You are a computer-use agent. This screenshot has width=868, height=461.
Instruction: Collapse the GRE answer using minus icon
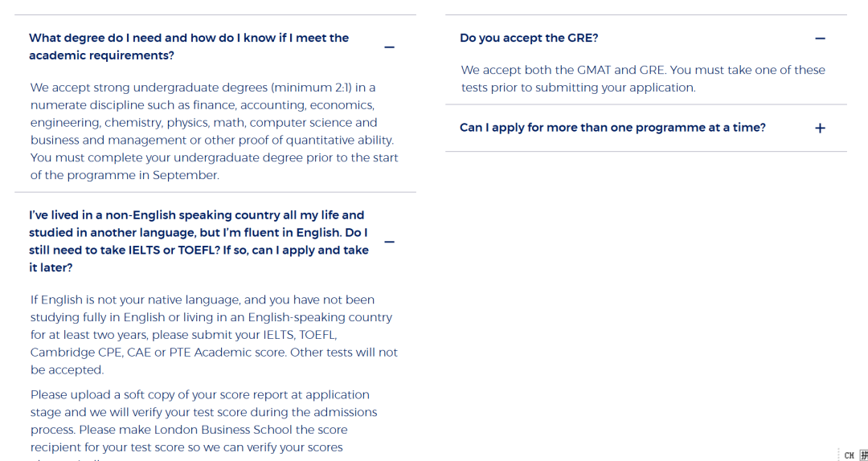pyautogui.click(x=820, y=39)
